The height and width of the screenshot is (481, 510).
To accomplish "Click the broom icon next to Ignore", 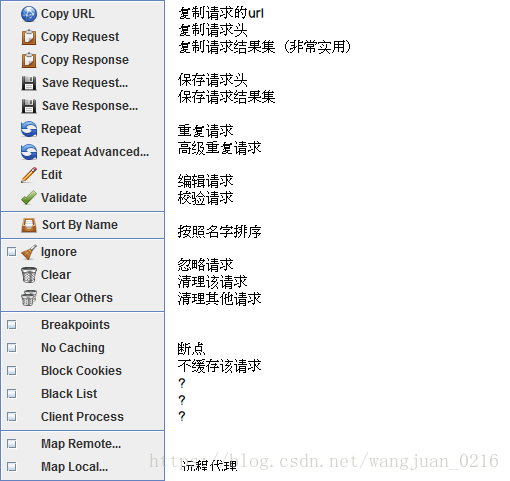I will [x=29, y=252].
